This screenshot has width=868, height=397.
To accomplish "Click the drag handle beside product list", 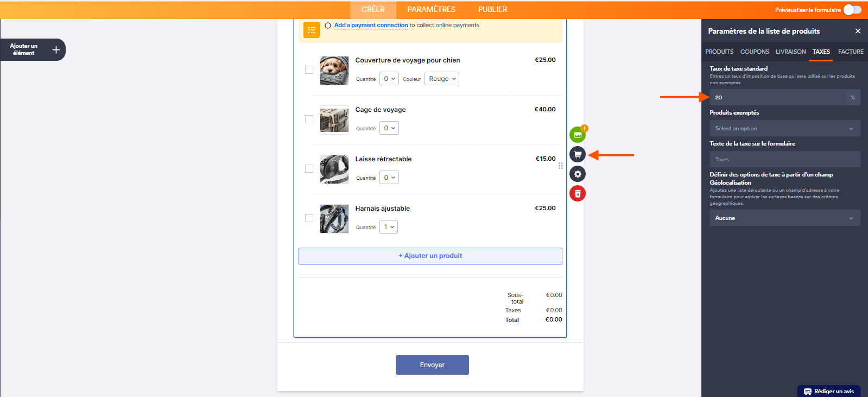I will coord(561,166).
